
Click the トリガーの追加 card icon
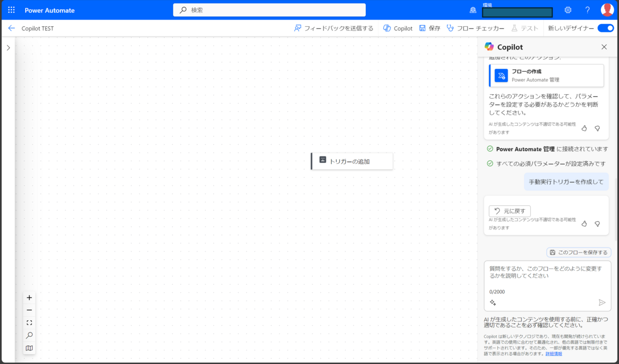coord(322,160)
